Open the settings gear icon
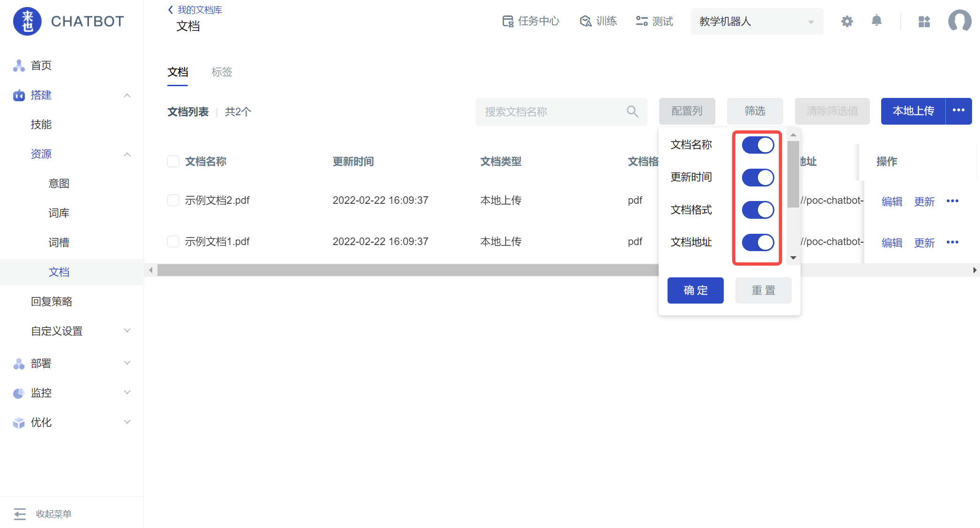The image size is (980, 528). (x=847, y=22)
